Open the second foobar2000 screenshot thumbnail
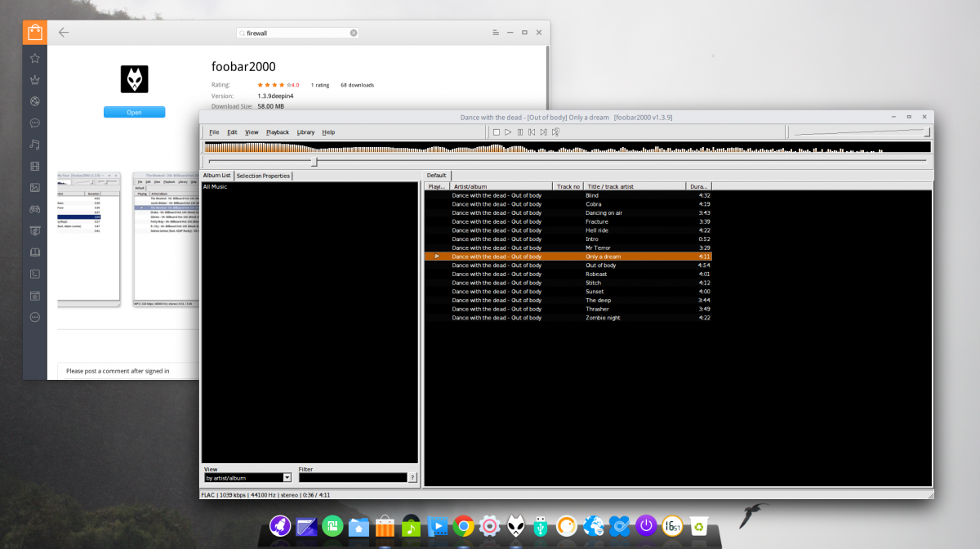 click(166, 239)
